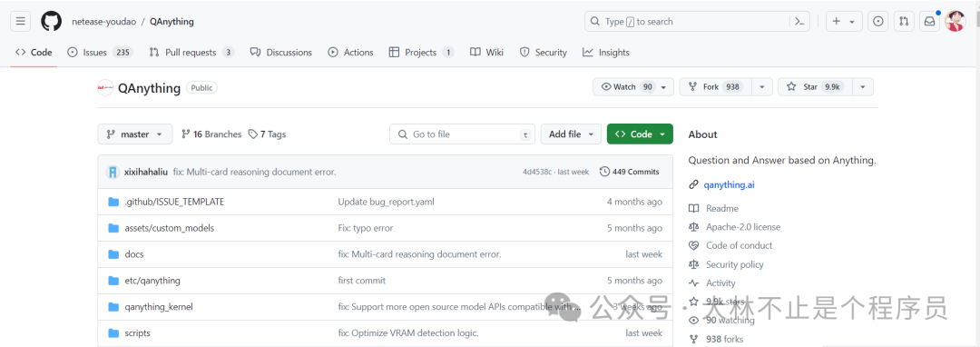Image resolution: width=980 pixels, height=347 pixels.
Task: Open the Add file dropdown
Action: point(572,134)
